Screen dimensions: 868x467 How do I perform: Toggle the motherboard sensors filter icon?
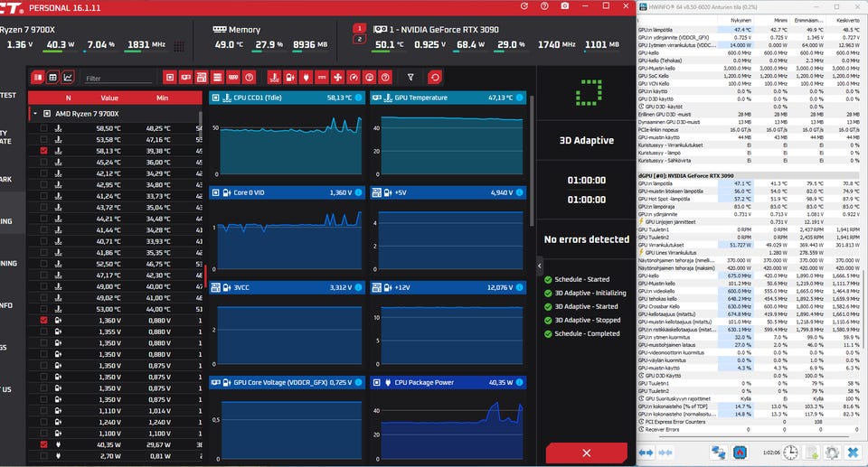click(x=202, y=78)
